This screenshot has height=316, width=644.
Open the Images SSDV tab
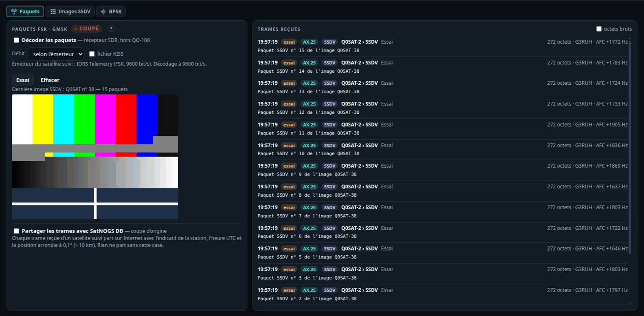tap(70, 12)
